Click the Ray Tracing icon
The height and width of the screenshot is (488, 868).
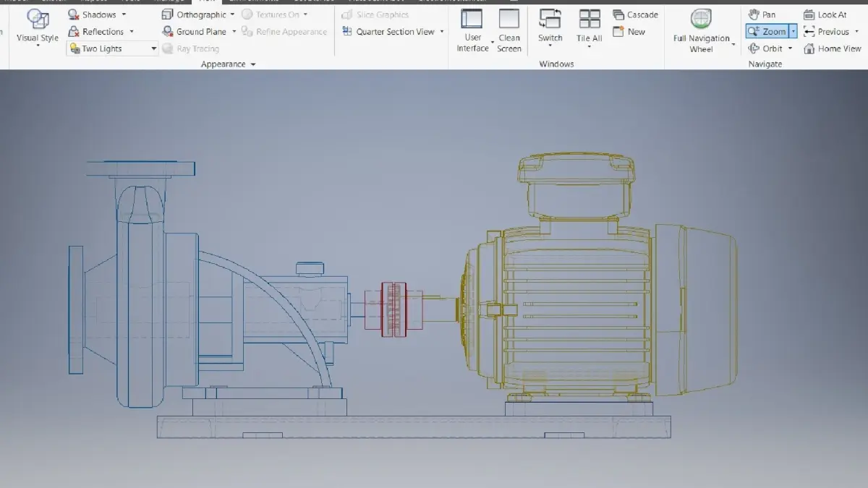coord(168,48)
